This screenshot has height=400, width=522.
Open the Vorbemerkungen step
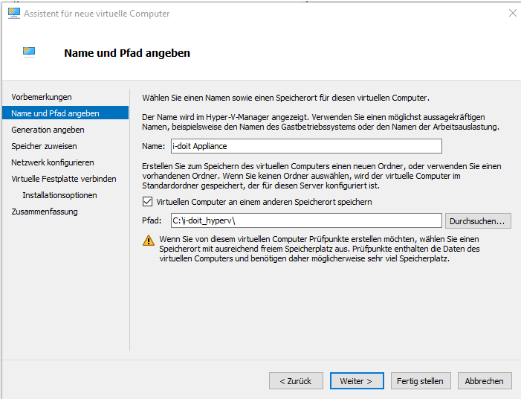tap(42, 97)
